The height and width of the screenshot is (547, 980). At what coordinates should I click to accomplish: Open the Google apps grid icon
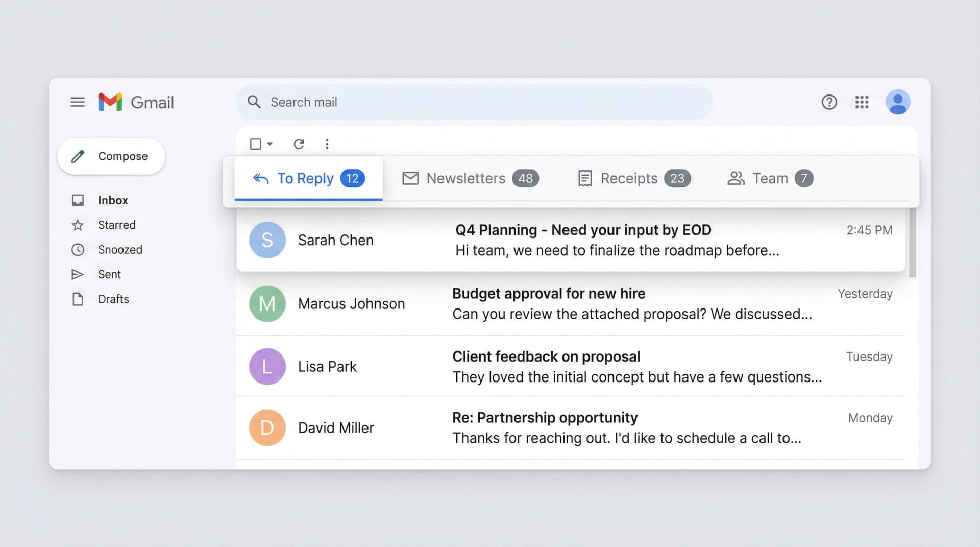click(862, 102)
